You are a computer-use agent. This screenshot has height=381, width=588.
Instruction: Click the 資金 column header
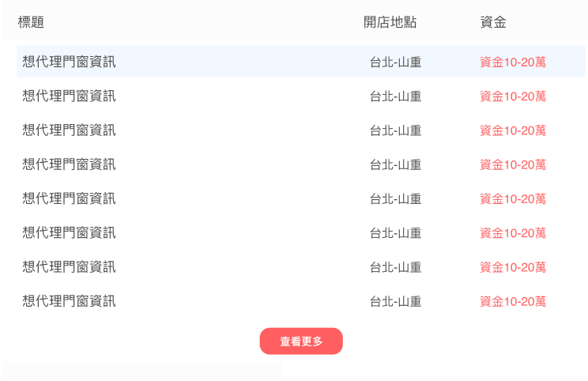point(493,22)
